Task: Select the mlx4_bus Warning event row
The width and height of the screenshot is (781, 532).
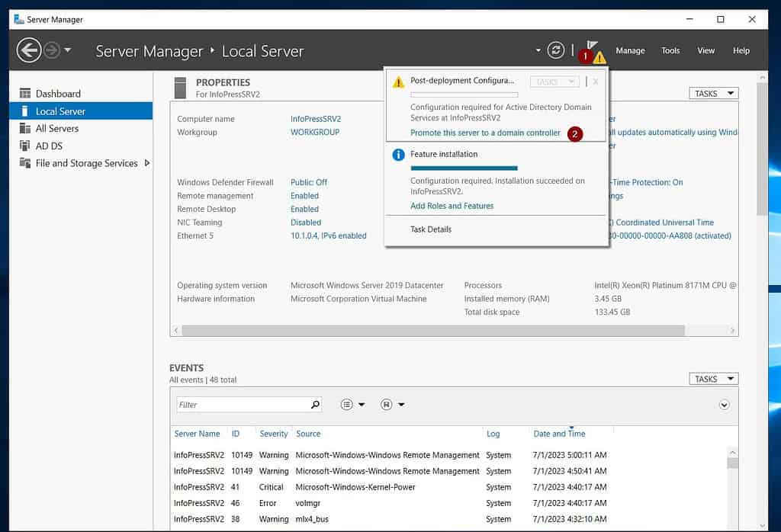Action: [x=450, y=519]
